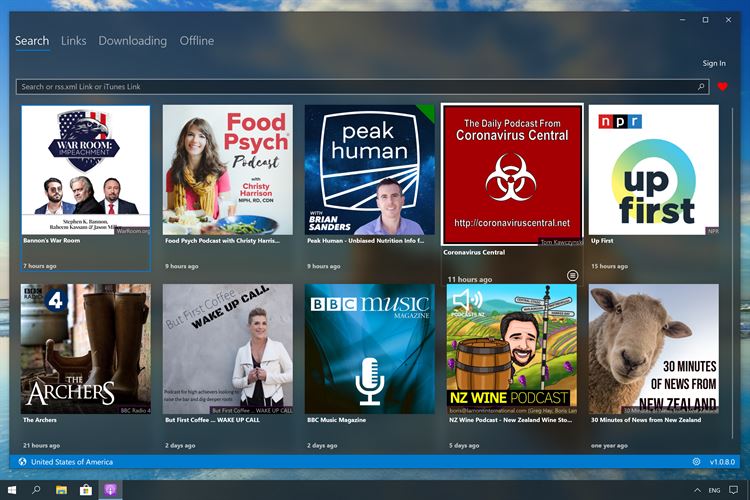Viewport: 750px width, 500px height.
Task: Open File Explorer from the taskbar
Action: coord(61,490)
